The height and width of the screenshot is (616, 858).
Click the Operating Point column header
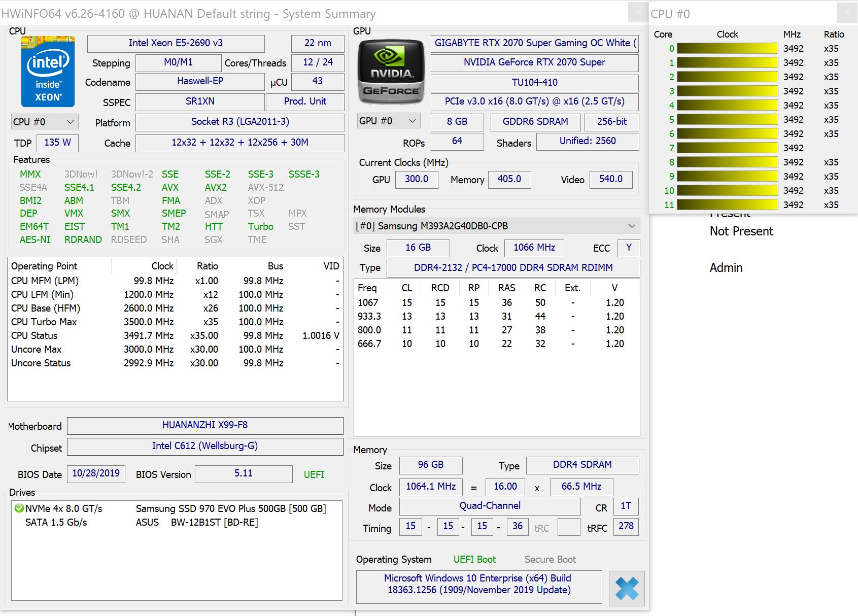coord(59,266)
